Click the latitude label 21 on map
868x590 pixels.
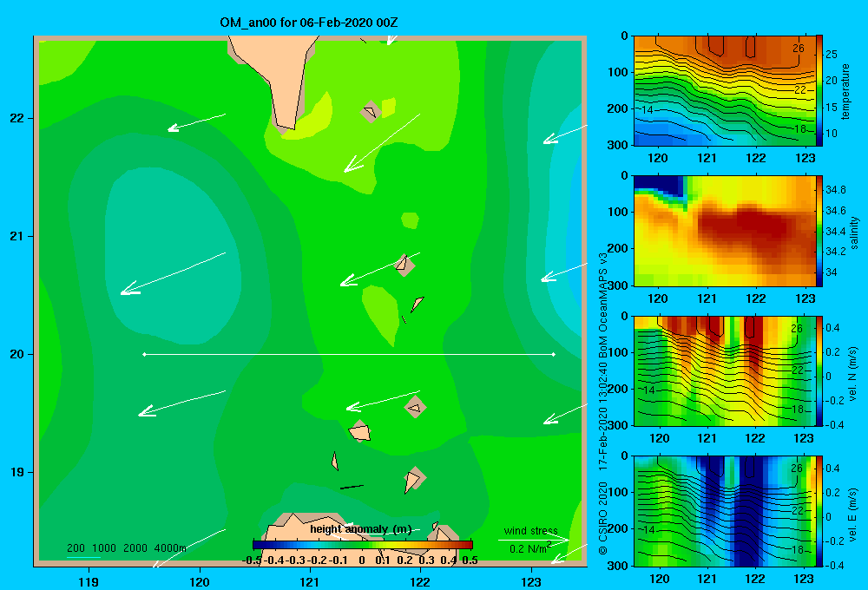(x=17, y=236)
